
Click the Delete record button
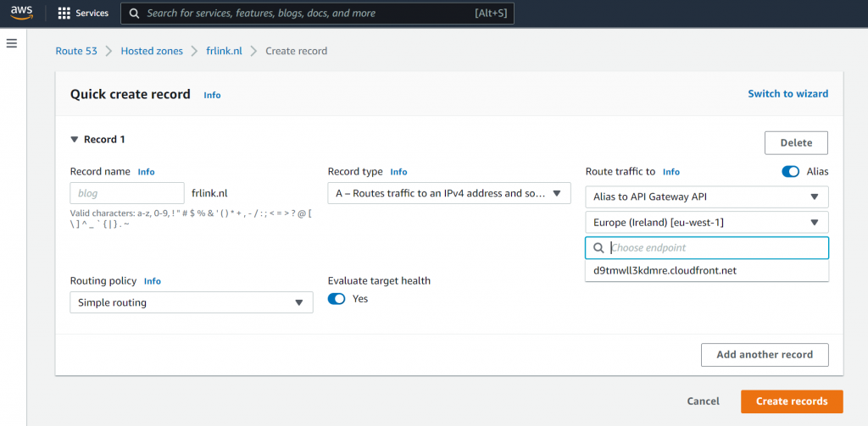tap(795, 143)
